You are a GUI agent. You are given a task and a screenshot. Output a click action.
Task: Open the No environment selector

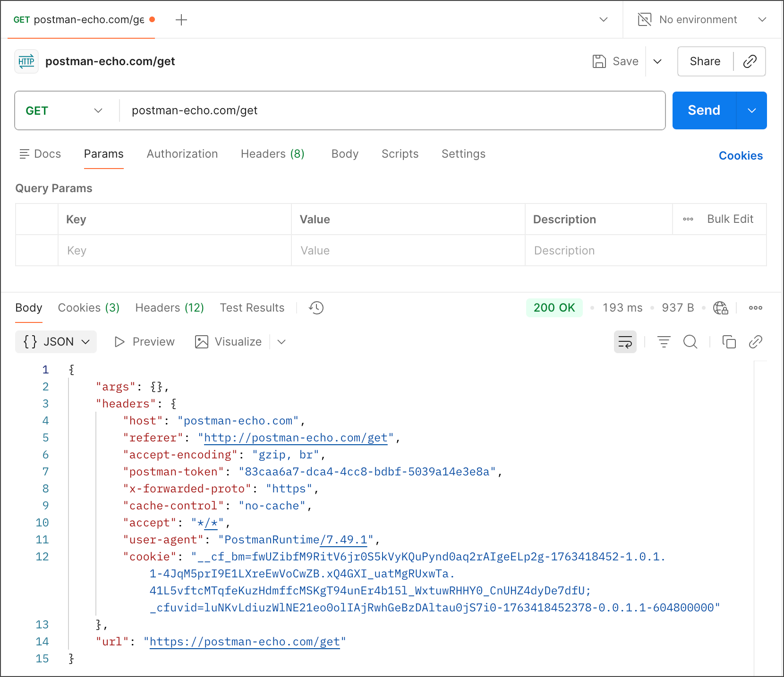(702, 20)
